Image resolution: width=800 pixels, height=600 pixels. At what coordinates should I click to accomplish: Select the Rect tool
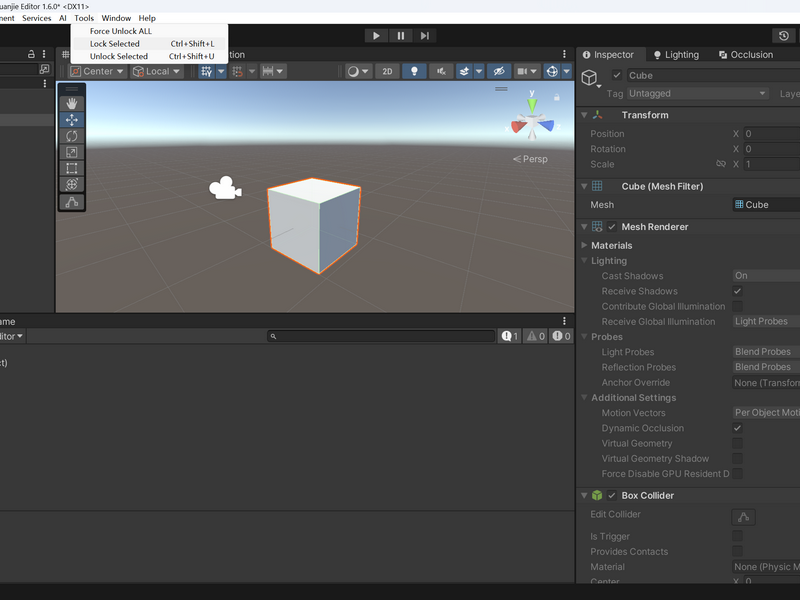click(71, 168)
